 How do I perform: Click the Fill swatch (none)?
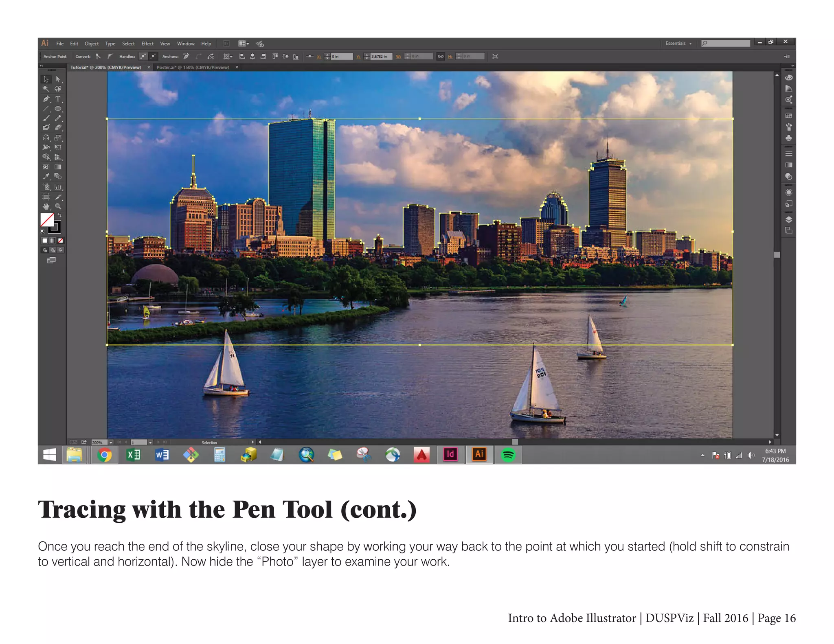pos(47,220)
